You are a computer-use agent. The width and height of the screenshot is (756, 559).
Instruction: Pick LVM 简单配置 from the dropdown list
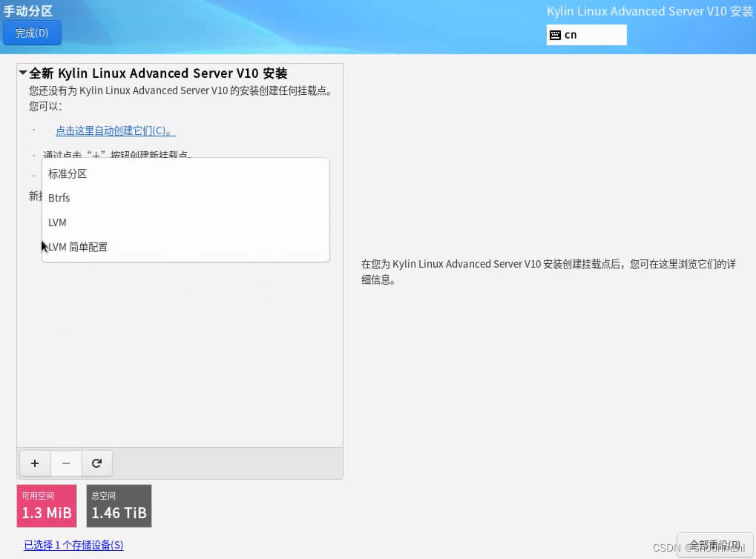coord(185,247)
